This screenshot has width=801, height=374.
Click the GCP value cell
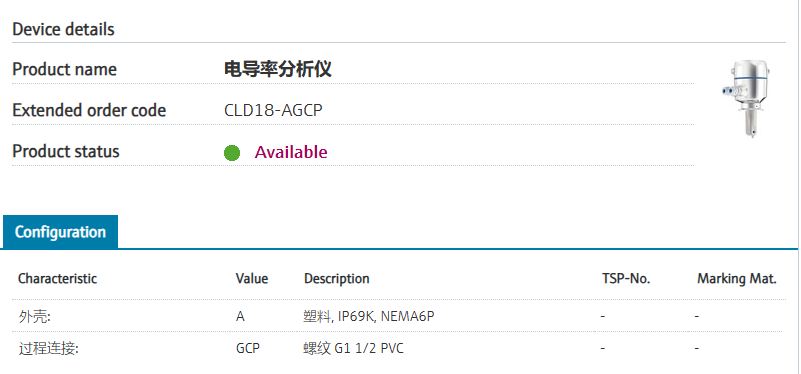tap(248, 349)
